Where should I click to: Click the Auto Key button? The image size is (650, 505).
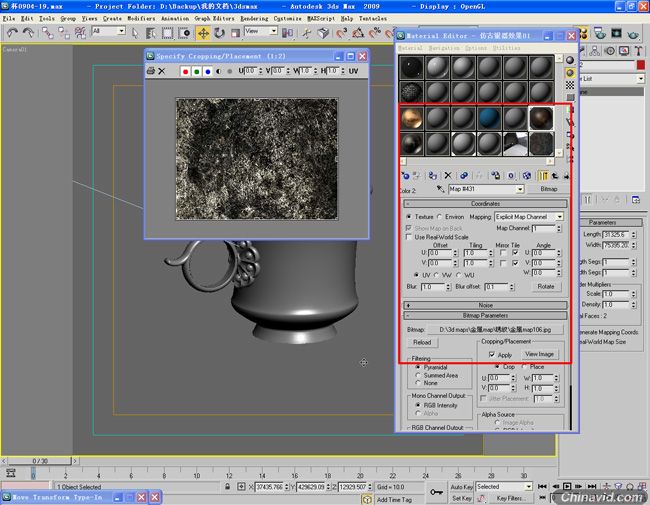[461, 487]
